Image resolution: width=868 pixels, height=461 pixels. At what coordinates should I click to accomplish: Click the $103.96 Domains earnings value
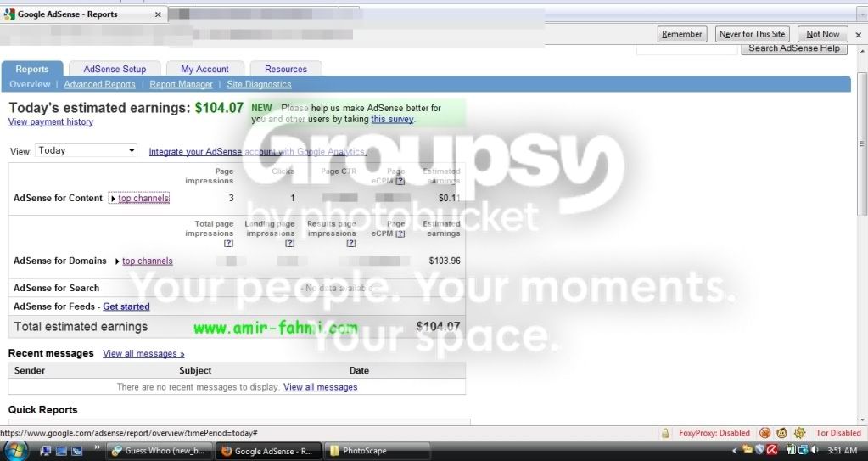tap(445, 261)
